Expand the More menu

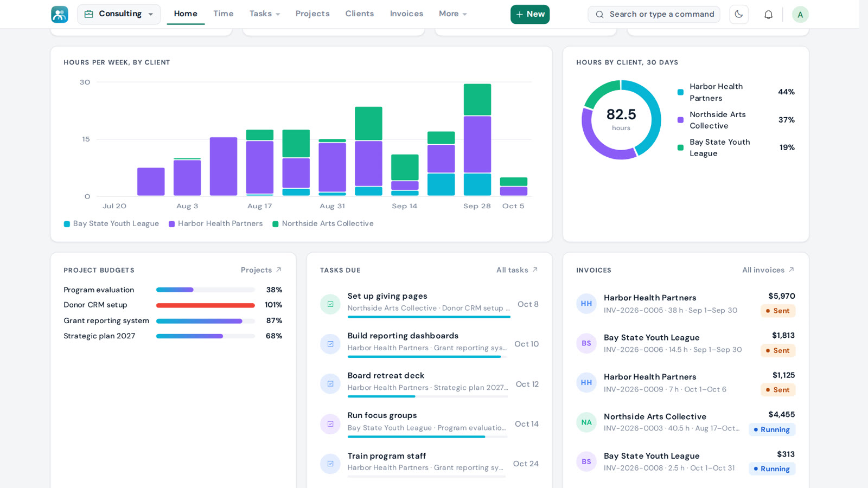tap(453, 14)
